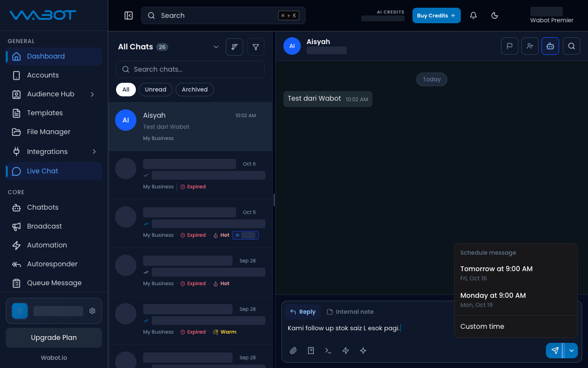Follow the Wabot.io link
588x368 pixels.
54,358
